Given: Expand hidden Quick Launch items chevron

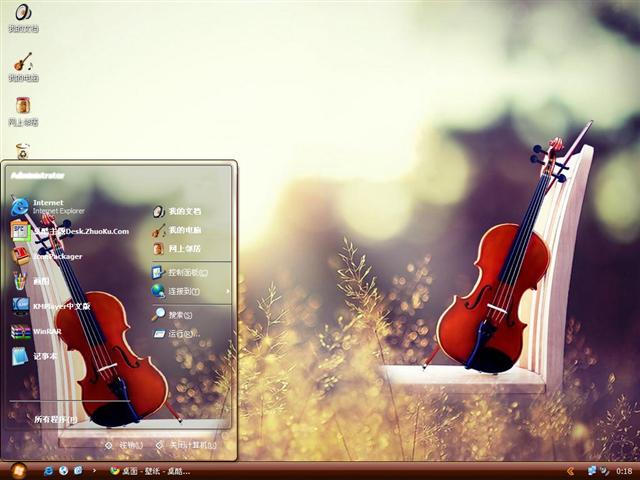Looking at the screenshot, I should point(94,471).
